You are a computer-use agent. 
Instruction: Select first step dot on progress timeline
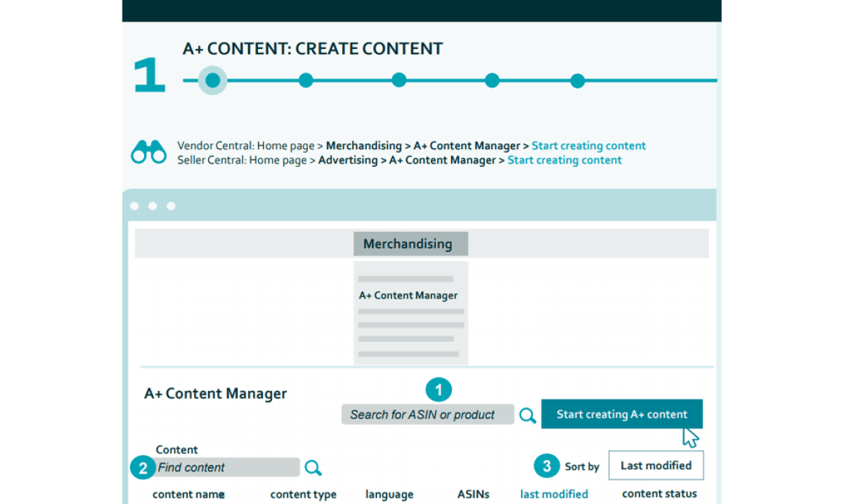click(213, 81)
